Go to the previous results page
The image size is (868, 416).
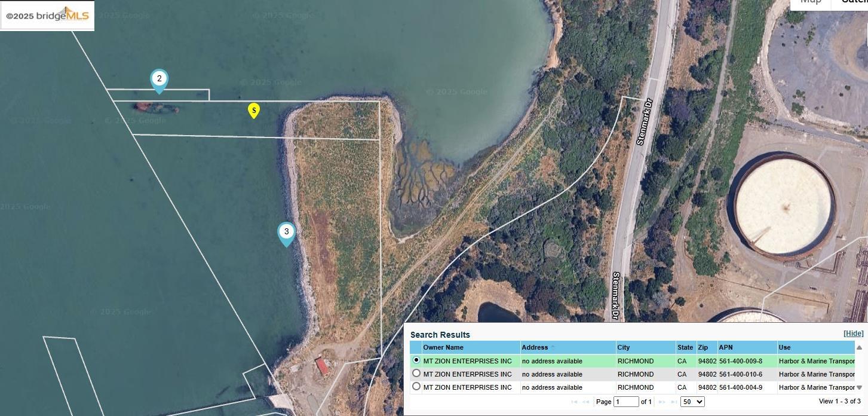point(586,402)
